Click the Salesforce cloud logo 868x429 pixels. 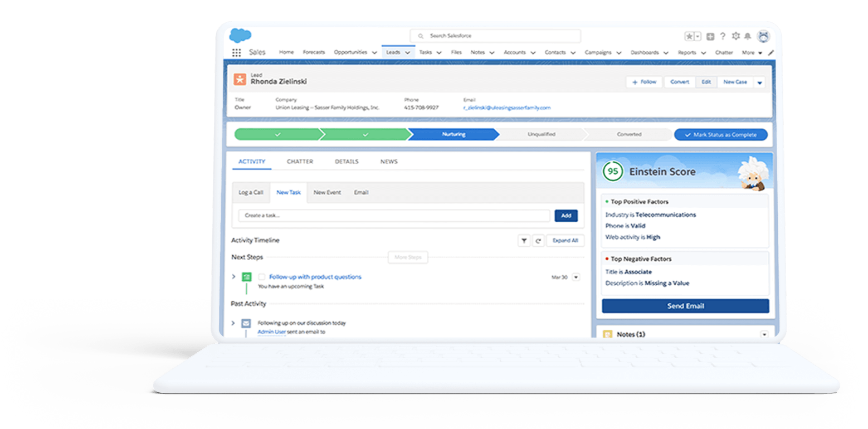240,35
